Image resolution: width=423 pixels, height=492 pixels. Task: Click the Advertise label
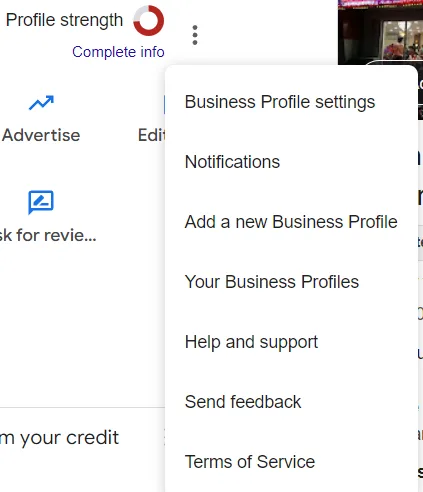point(41,135)
